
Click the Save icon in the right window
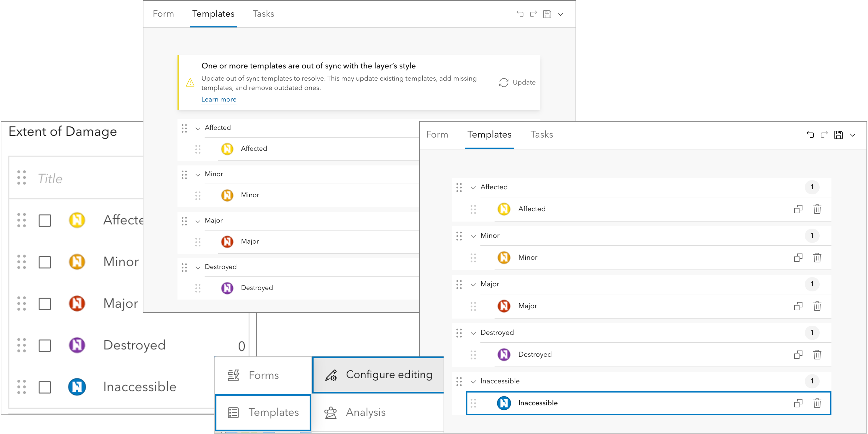pyautogui.click(x=839, y=134)
